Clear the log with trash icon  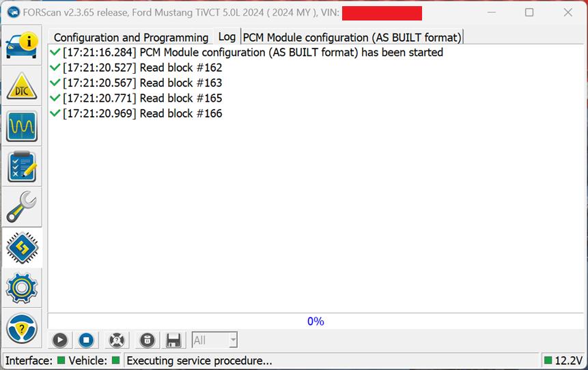pos(147,340)
